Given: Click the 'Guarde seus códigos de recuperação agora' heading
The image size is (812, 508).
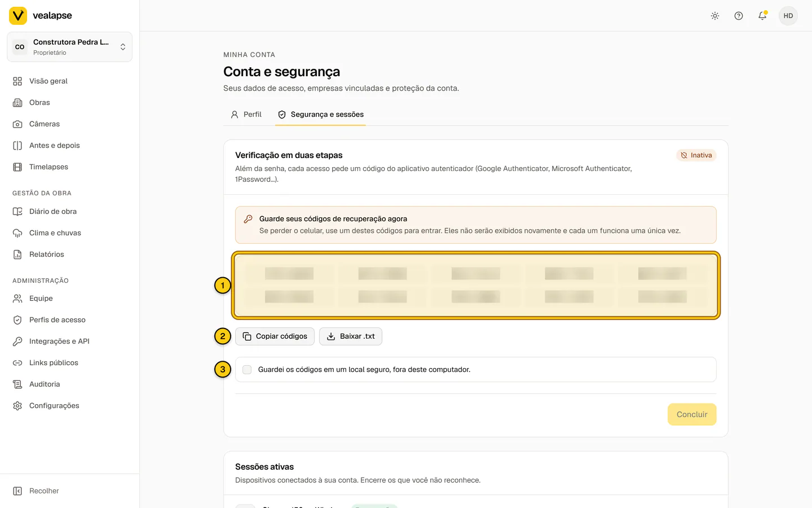Looking at the screenshot, I should [x=333, y=219].
